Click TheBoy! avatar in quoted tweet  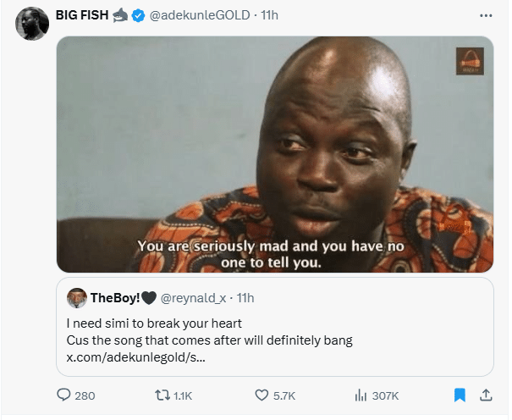[x=77, y=297]
